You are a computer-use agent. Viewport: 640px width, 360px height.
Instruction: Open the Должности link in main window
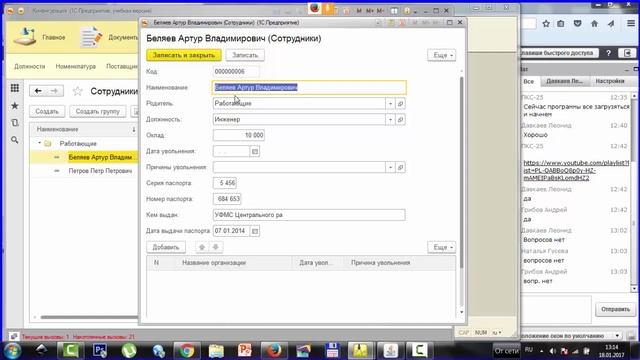(29, 67)
